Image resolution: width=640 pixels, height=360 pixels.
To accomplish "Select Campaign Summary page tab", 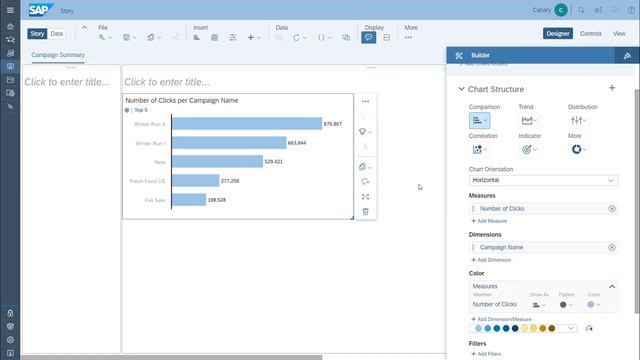I will click(x=58, y=55).
